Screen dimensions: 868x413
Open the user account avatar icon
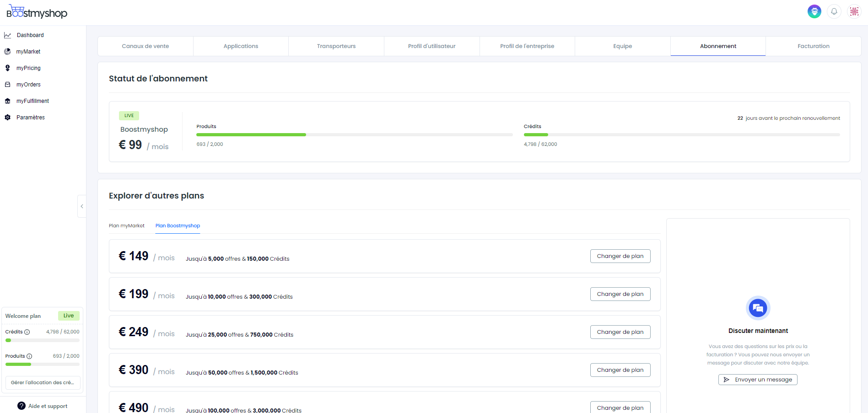click(x=854, y=11)
